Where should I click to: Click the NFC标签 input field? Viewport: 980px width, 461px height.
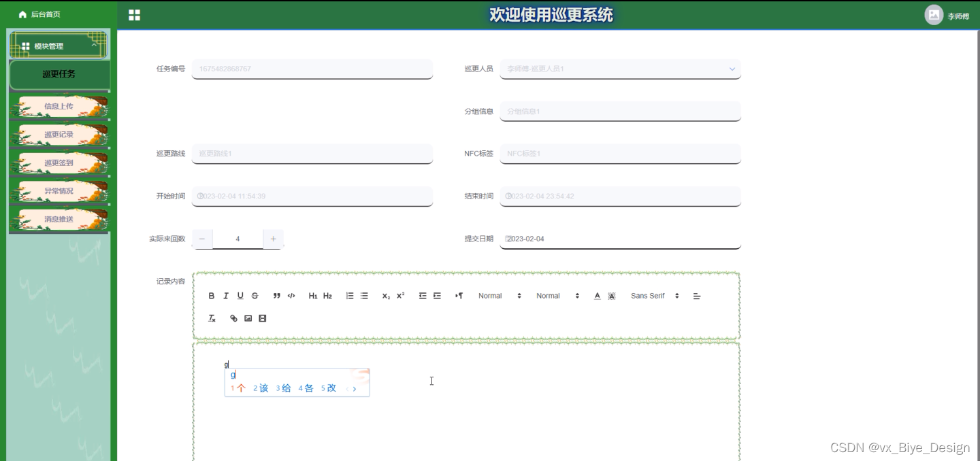point(620,154)
